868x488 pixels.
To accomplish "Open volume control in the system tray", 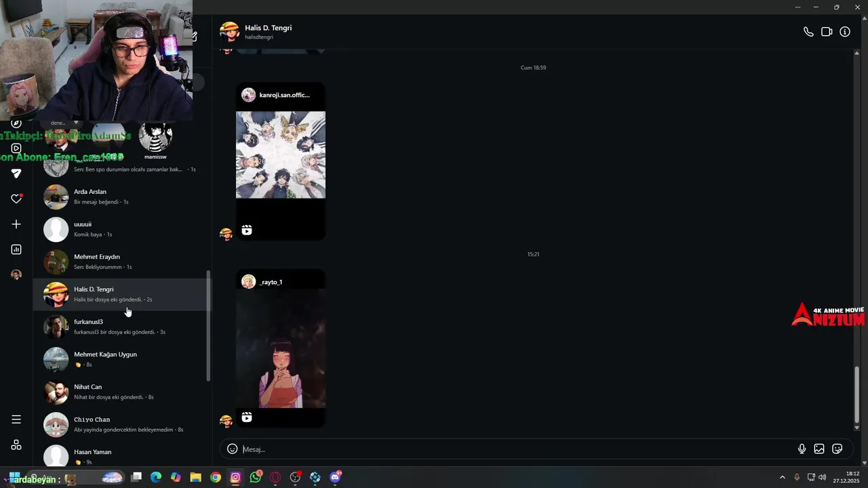I will click(x=823, y=477).
